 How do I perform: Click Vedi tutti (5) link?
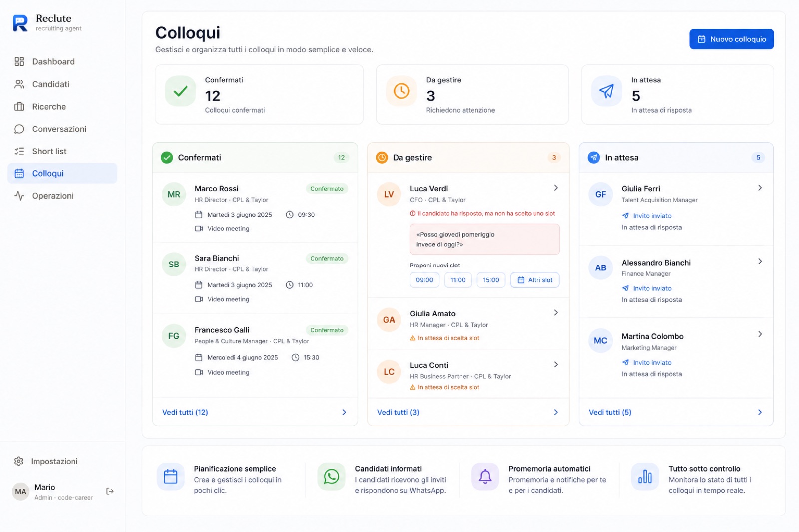click(610, 412)
